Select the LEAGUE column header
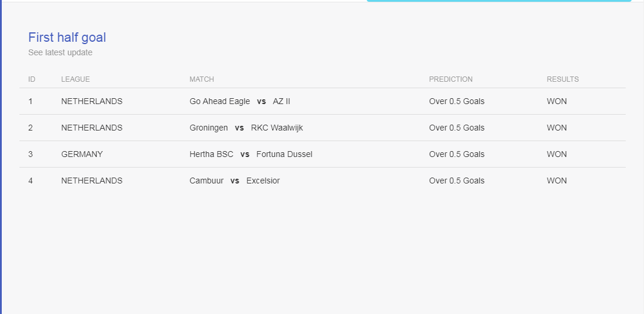Image resolution: width=644 pixels, height=314 pixels. (x=75, y=79)
